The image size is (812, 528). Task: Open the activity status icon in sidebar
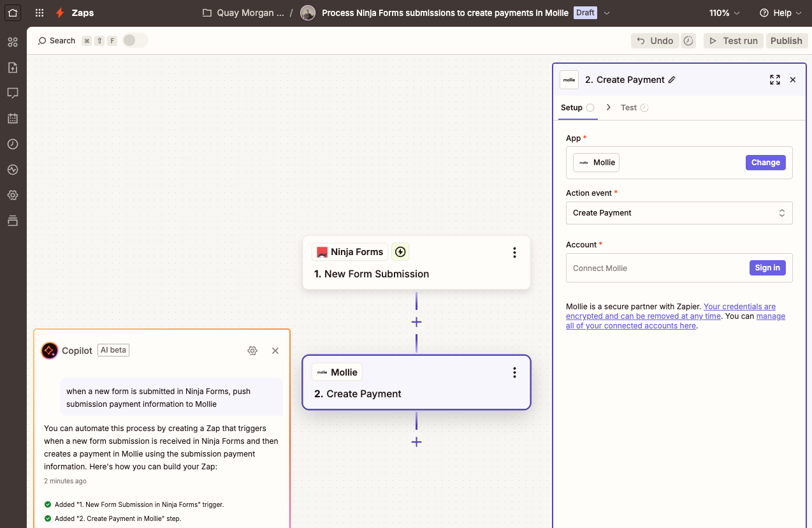click(13, 170)
